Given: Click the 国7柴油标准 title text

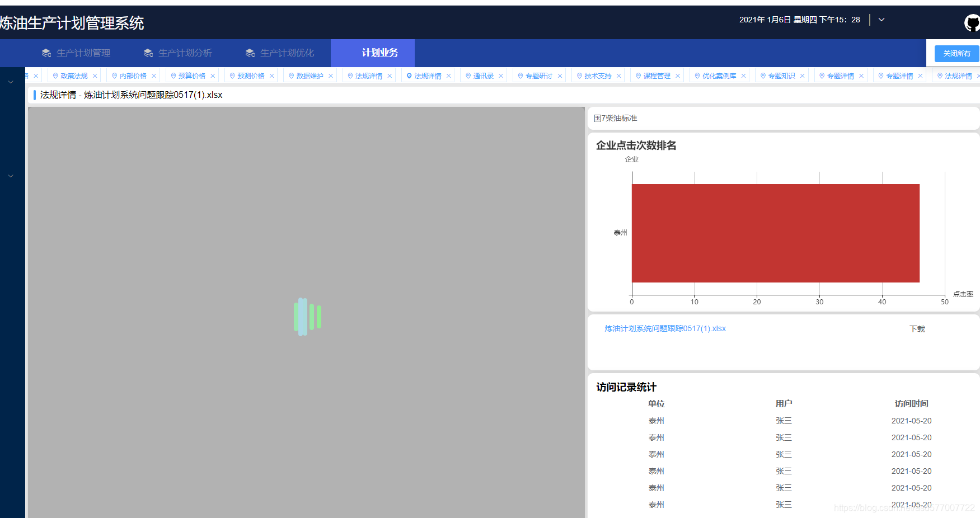Looking at the screenshot, I should tap(616, 118).
